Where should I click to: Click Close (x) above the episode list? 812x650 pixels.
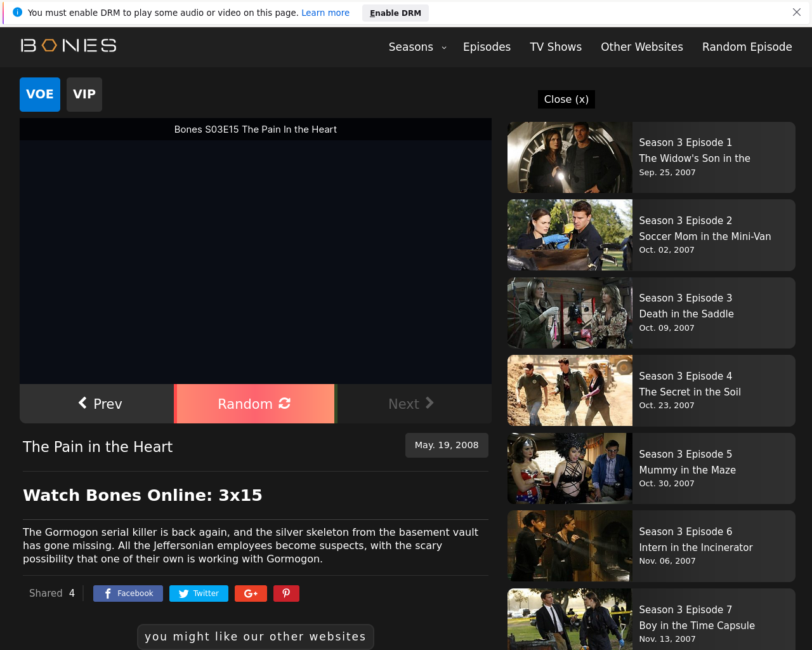(566, 99)
